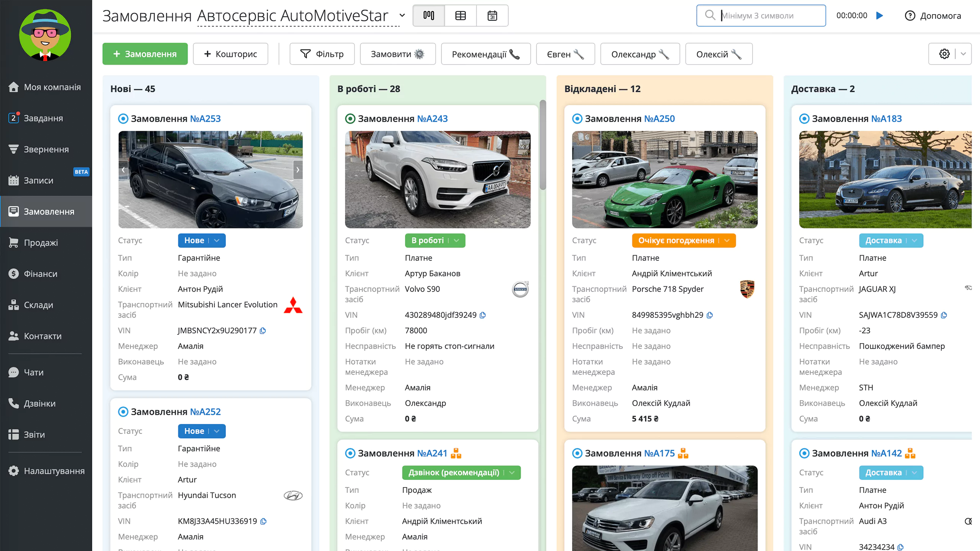Open Моя компанія in sidebar
This screenshot has width=980, height=551.
[46, 87]
